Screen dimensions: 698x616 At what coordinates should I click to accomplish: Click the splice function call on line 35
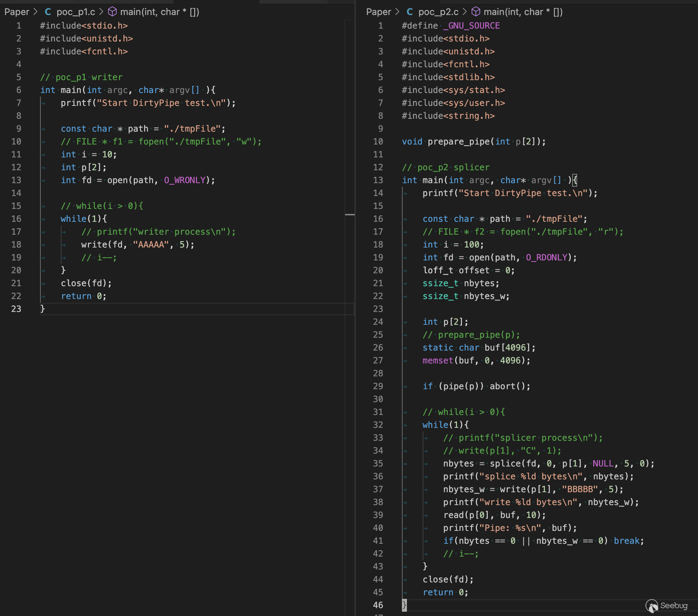click(x=505, y=463)
